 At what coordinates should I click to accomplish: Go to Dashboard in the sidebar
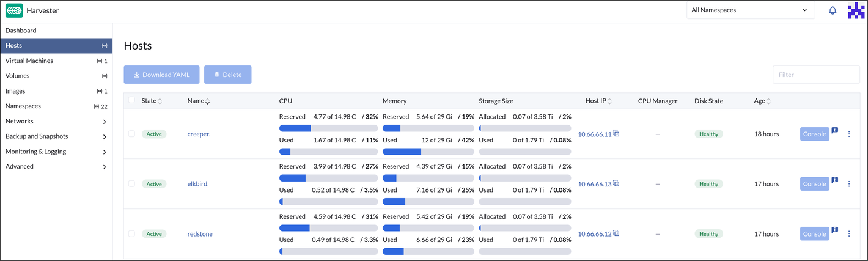tap(56, 31)
